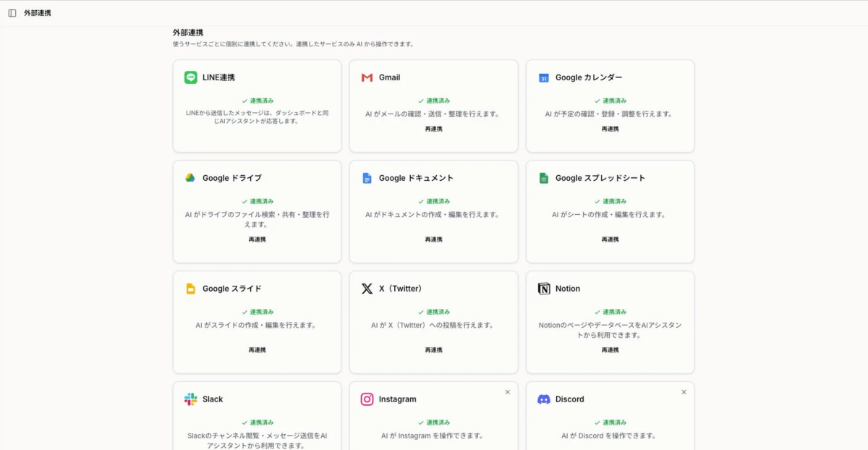
Task: Click 連携済み status on the Discord card
Action: click(610, 423)
